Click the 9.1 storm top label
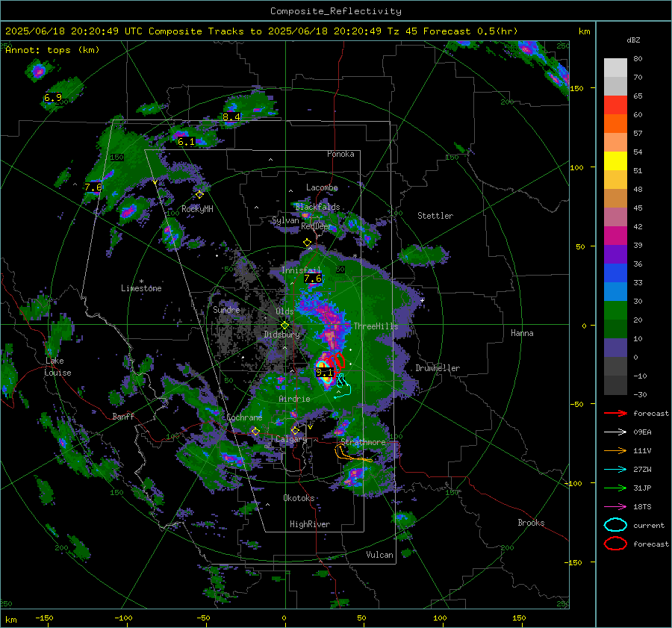 tap(324, 372)
